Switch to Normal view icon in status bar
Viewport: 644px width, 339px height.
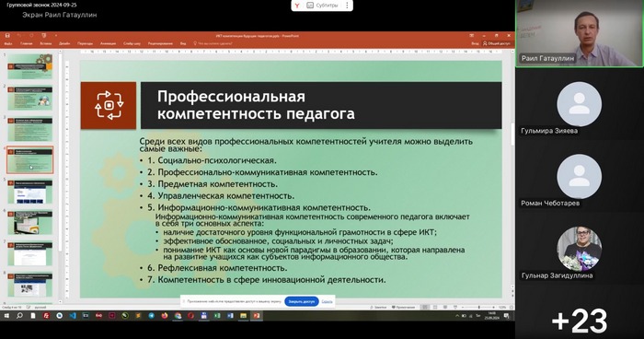tap(425, 308)
